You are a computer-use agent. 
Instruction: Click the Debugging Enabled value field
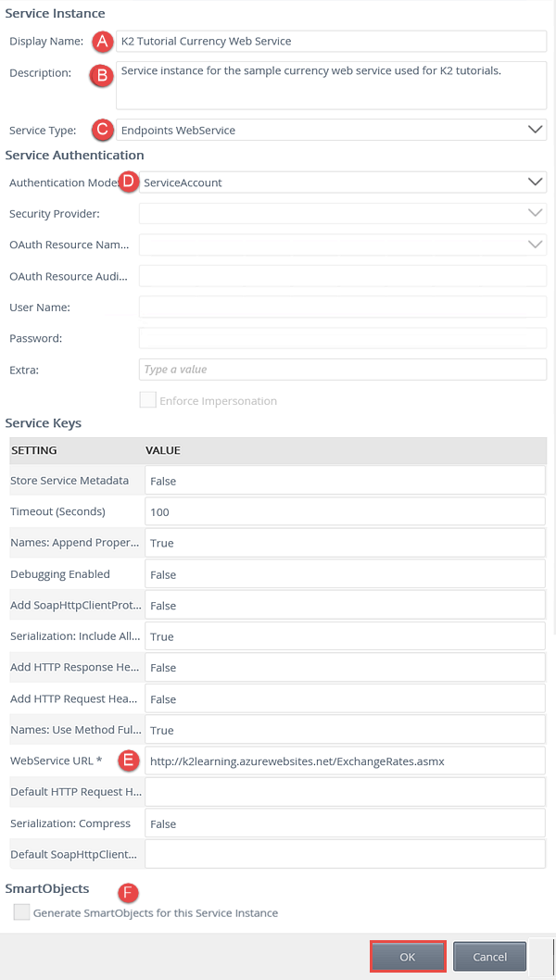click(345, 574)
